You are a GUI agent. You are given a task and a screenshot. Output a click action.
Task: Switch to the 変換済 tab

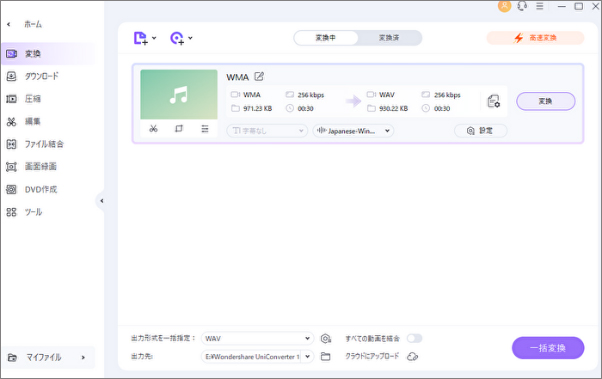[389, 38]
